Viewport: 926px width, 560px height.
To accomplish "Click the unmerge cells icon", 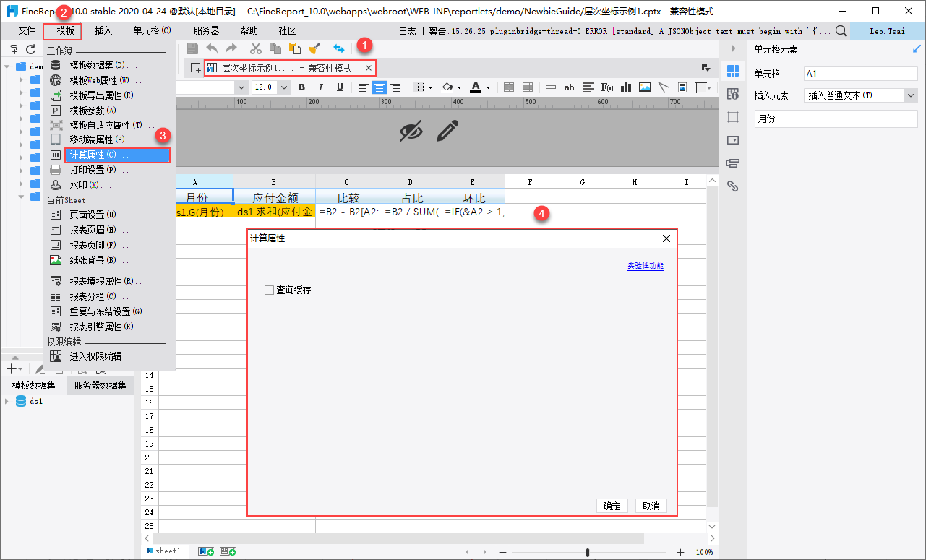I will (x=528, y=87).
